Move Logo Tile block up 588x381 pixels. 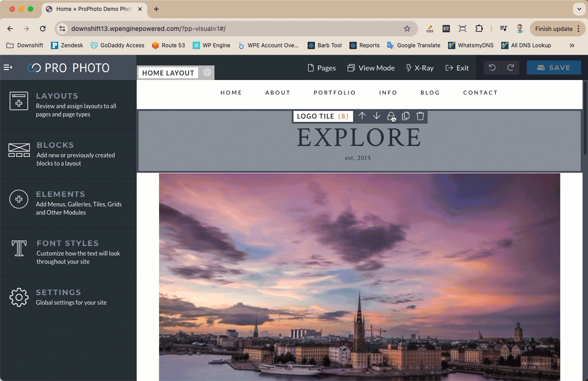[x=362, y=116]
